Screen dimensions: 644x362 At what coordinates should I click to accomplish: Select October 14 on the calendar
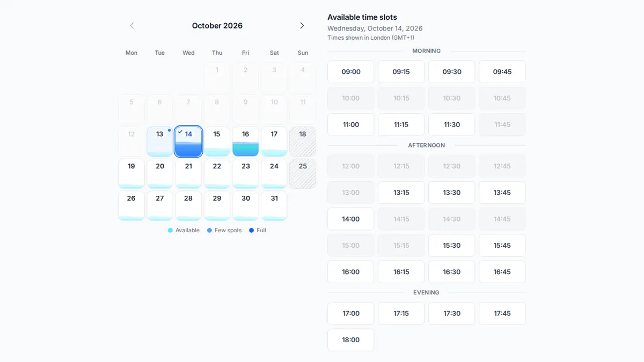(188, 142)
